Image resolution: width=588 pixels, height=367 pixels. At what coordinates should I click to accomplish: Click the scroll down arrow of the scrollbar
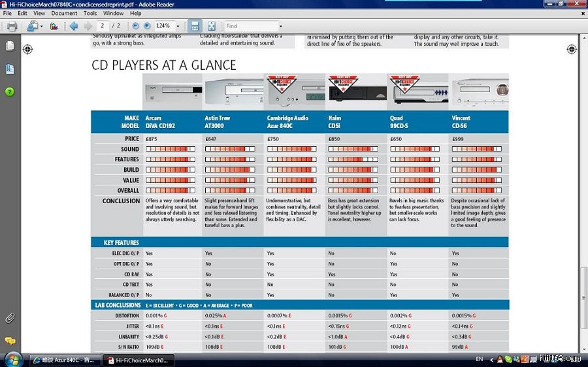tap(583, 347)
